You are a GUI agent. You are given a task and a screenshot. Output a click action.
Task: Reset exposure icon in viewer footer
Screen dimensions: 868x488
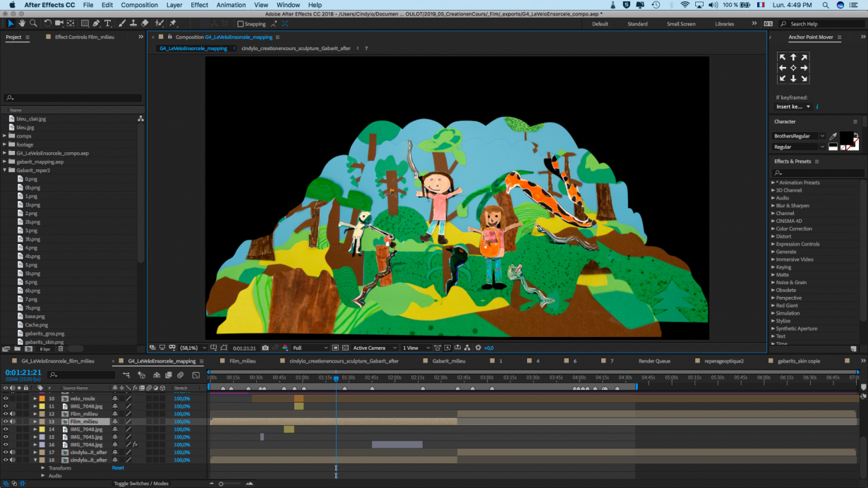(478, 348)
